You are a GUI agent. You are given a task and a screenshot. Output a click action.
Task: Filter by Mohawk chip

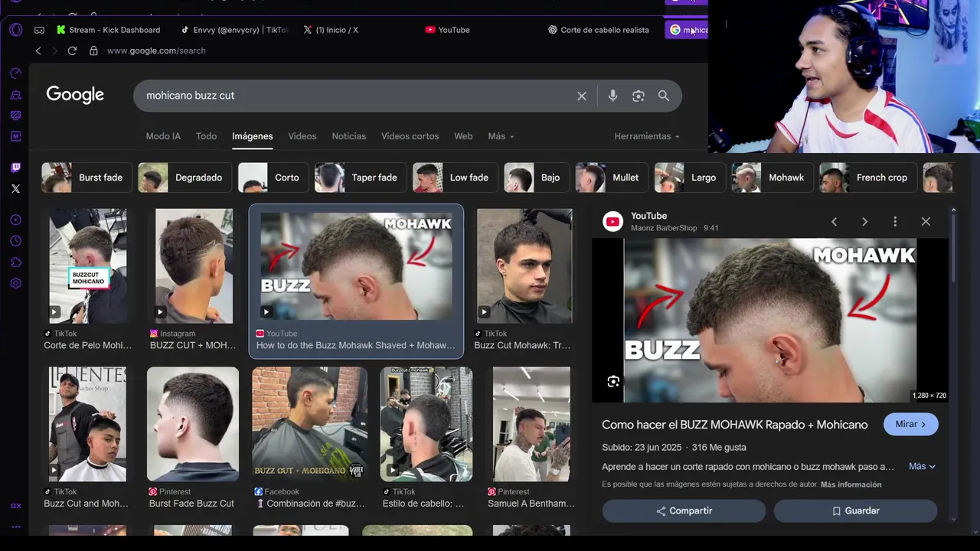pyautogui.click(x=771, y=178)
